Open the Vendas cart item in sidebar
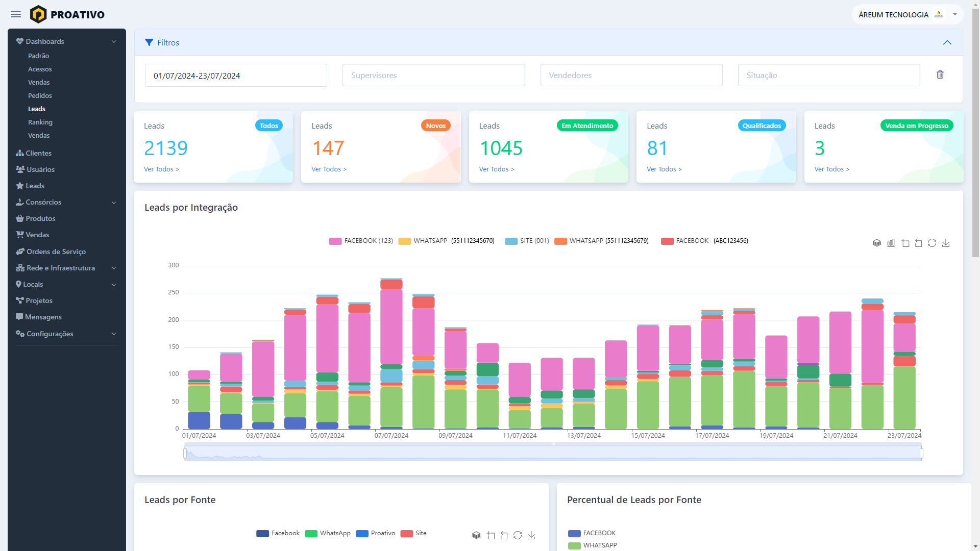The height and width of the screenshot is (551, 980). [33, 235]
